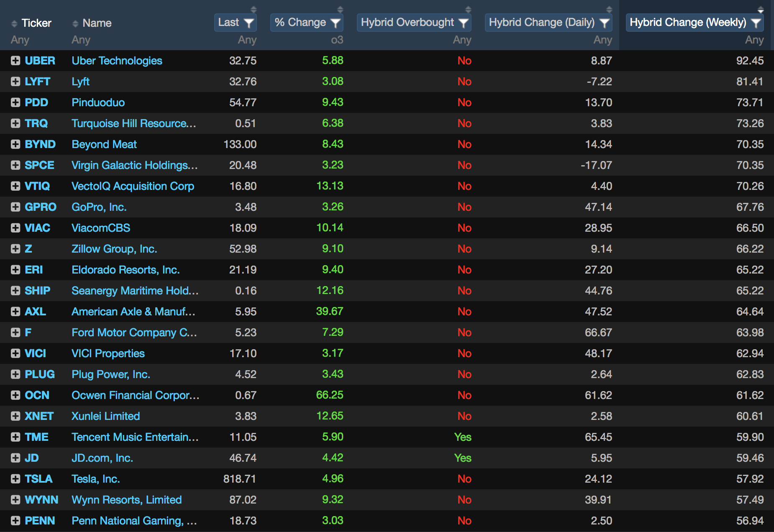Expand the LYFT row plus icon
The image size is (774, 532).
pos(15,82)
